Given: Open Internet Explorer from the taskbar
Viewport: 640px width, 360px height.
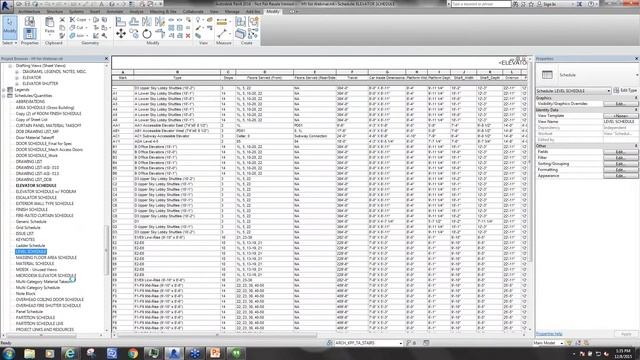Looking at the screenshot, I should (70, 353).
